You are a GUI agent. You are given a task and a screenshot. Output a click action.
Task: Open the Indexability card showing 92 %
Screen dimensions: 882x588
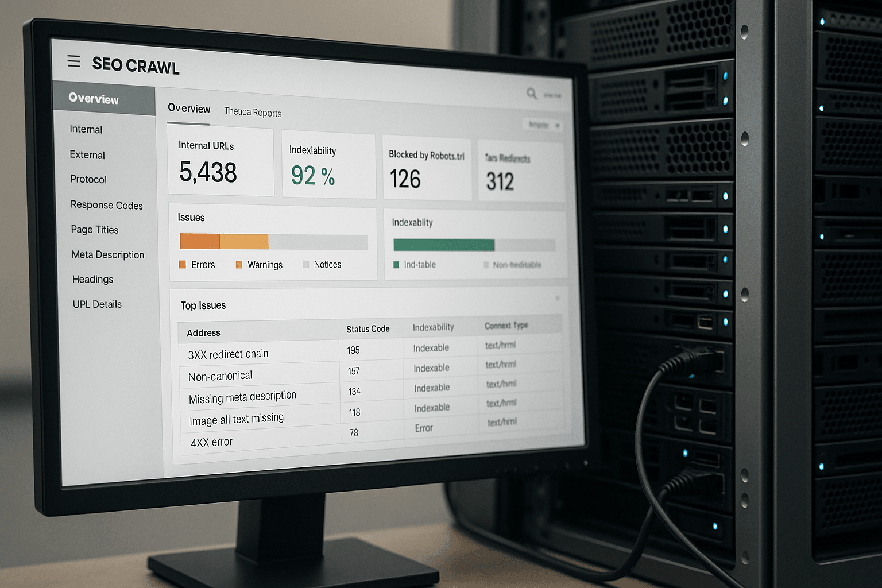pos(328,165)
